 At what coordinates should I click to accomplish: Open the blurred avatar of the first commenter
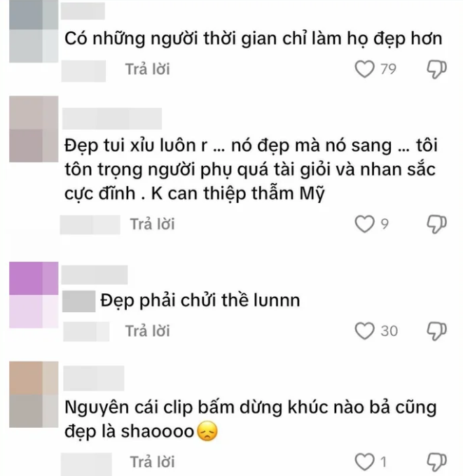coord(34,30)
